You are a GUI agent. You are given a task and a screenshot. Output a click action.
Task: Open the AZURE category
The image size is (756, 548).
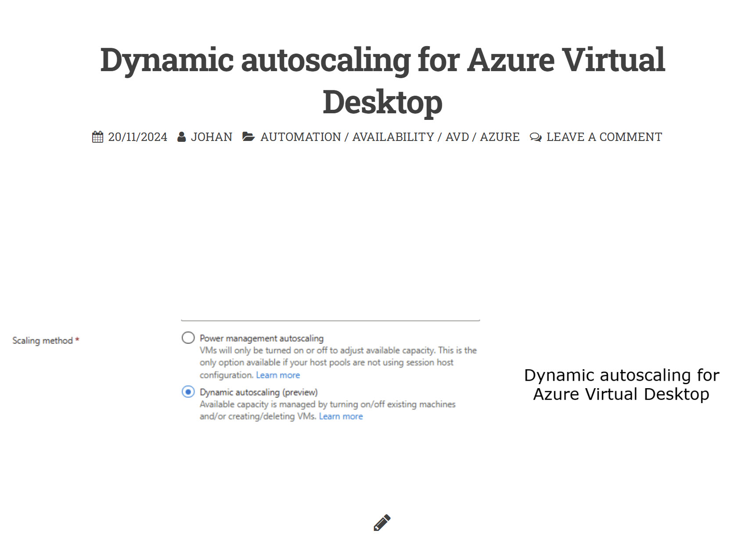[500, 137]
